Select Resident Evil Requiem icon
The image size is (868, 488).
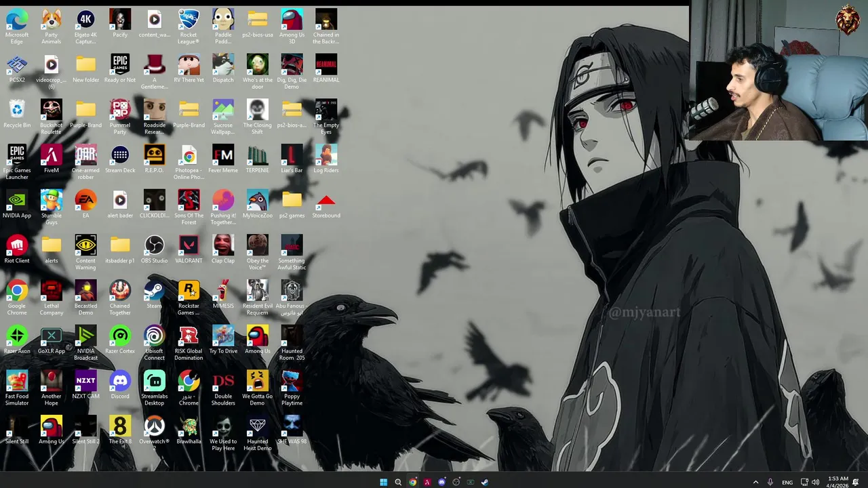point(257,298)
